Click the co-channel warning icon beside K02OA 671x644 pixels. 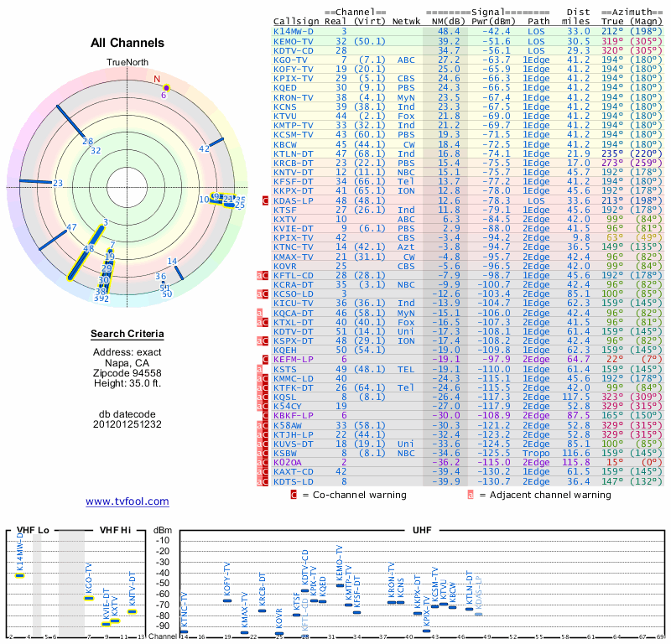(266, 462)
